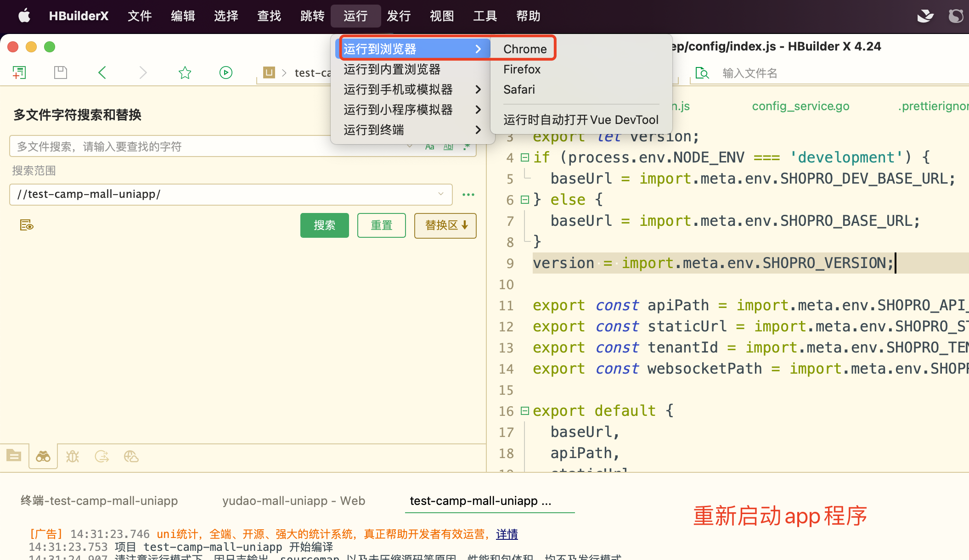Click the macOS Apple menu icon
Viewport: 969px width, 560px height.
24,16
